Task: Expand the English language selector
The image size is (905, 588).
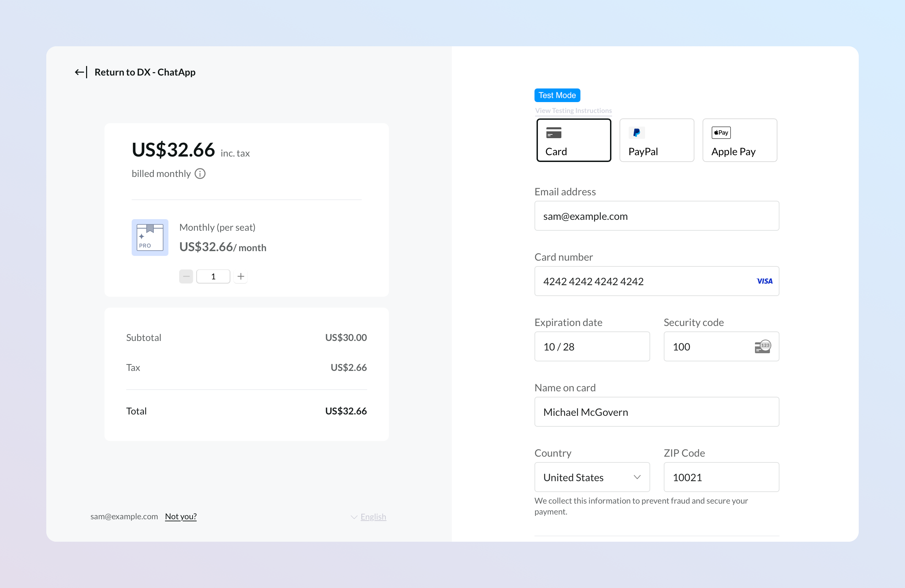Action: (367, 517)
